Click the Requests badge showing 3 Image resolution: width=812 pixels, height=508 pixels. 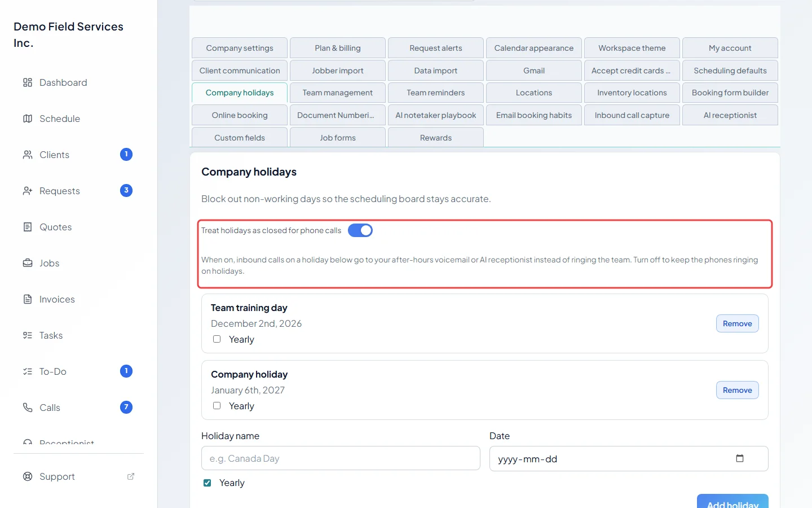[126, 191]
